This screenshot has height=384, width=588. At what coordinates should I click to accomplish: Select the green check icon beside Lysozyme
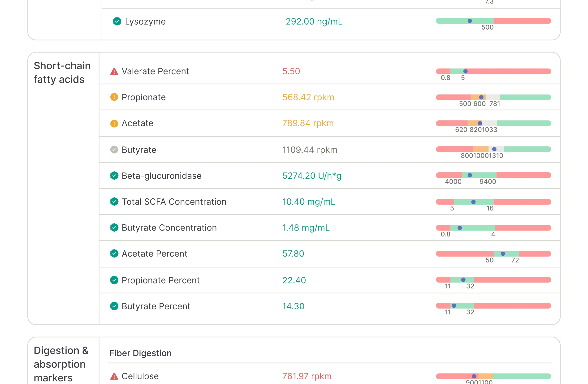pos(117,21)
